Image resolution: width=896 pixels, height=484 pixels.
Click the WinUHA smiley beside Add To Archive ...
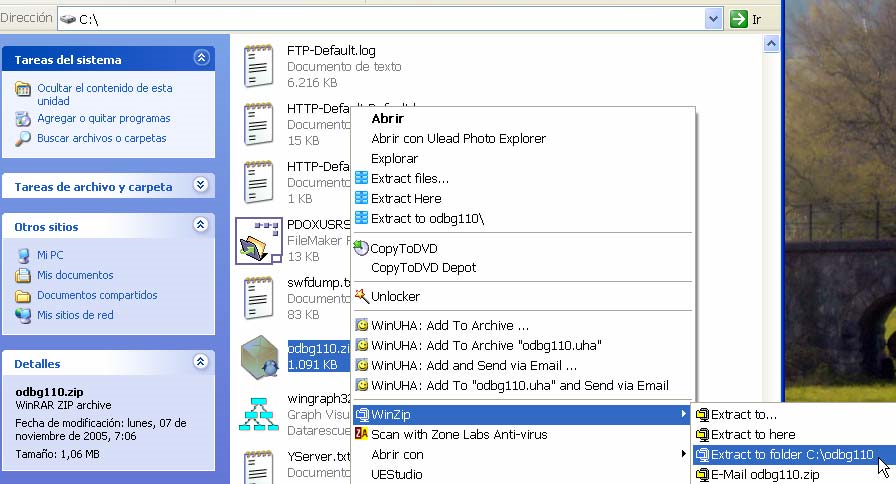[x=361, y=325]
